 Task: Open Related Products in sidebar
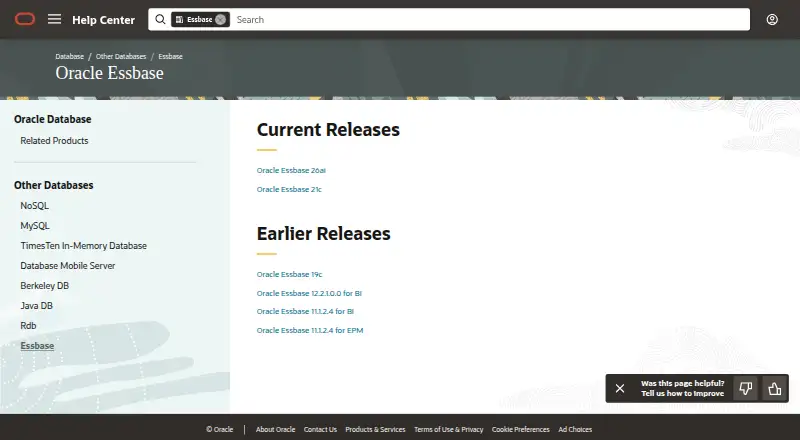click(x=54, y=140)
